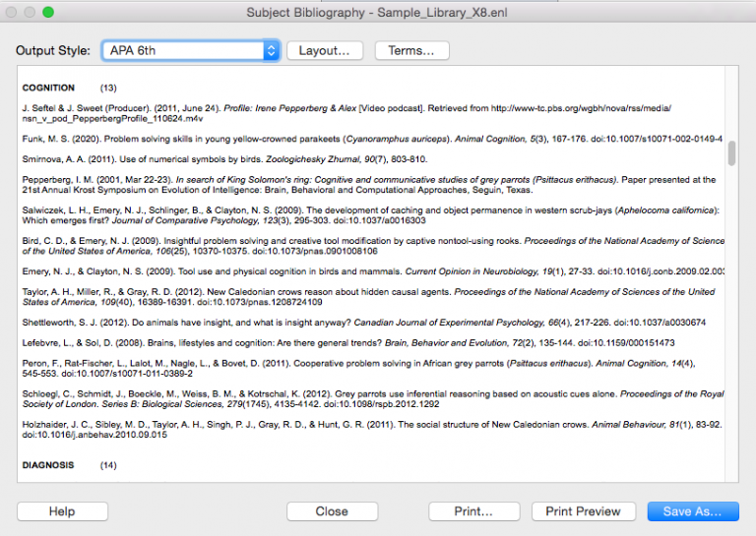Screen dimensions: 756x536
Task: Click the COGNITION subject heading
Action: point(48,88)
